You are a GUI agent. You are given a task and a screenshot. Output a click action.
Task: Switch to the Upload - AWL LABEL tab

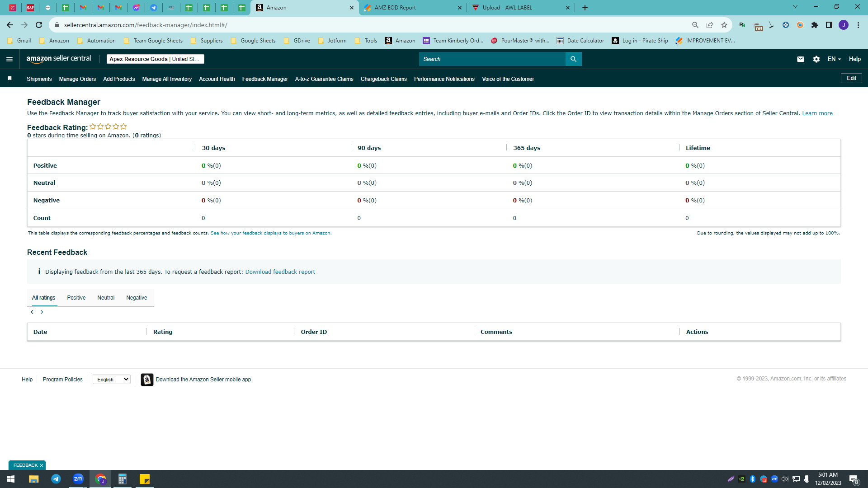(521, 8)
